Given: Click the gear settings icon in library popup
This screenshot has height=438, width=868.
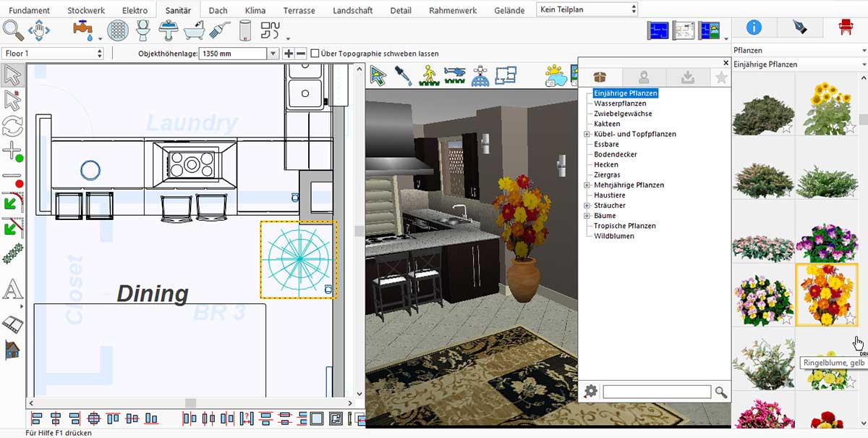Looking at the screenshot, I should point(591,392).
